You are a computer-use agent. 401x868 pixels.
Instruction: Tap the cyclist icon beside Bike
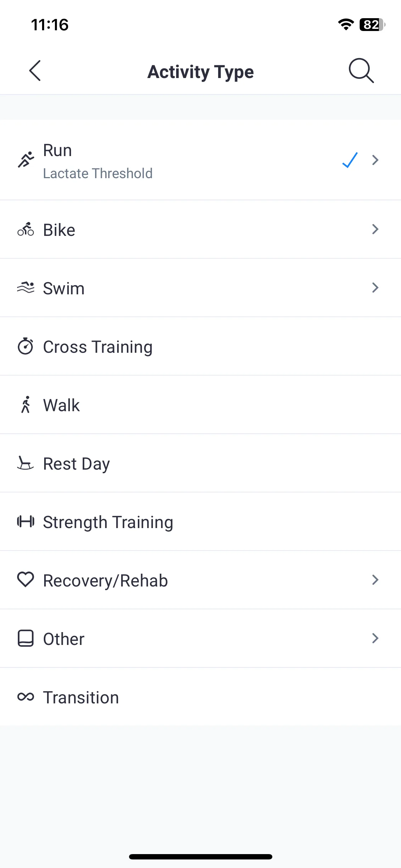point(26,229)
